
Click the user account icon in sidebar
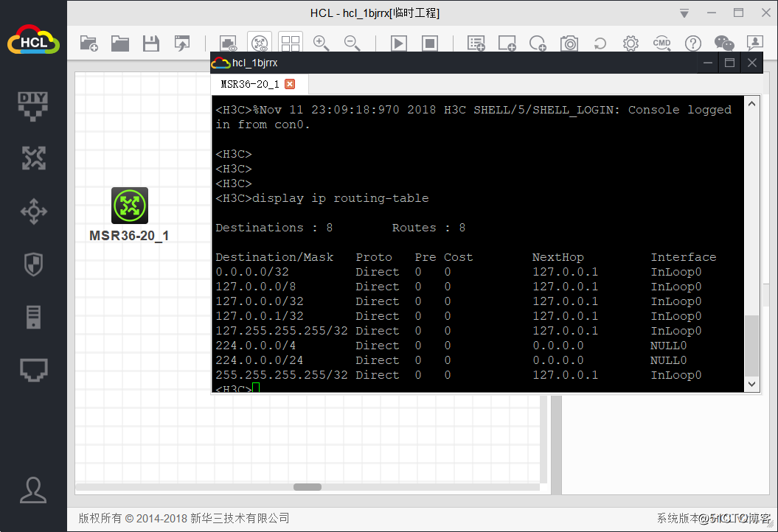(x=33, y=490)
